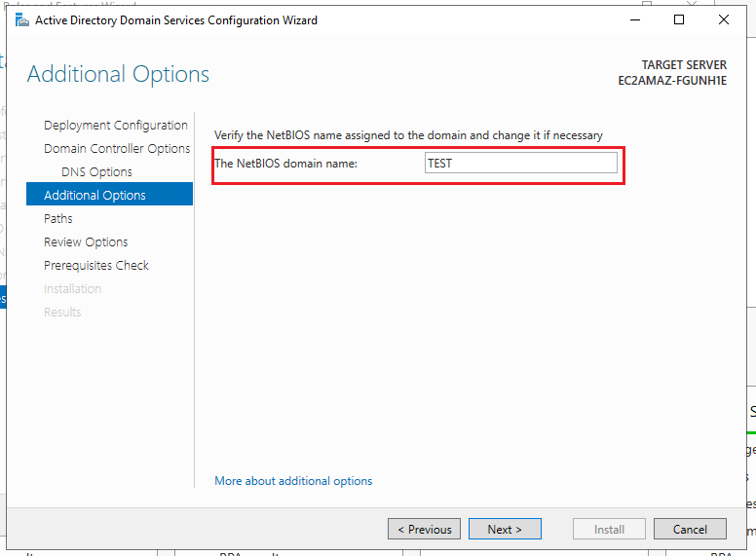Click the greyed-out Install button

(609, 529)
